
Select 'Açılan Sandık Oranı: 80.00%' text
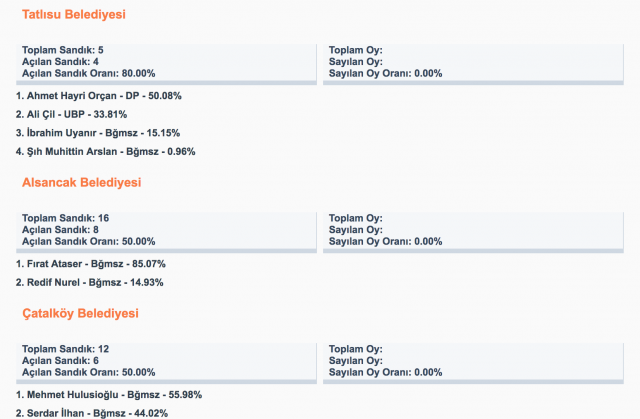coord(88,73)
